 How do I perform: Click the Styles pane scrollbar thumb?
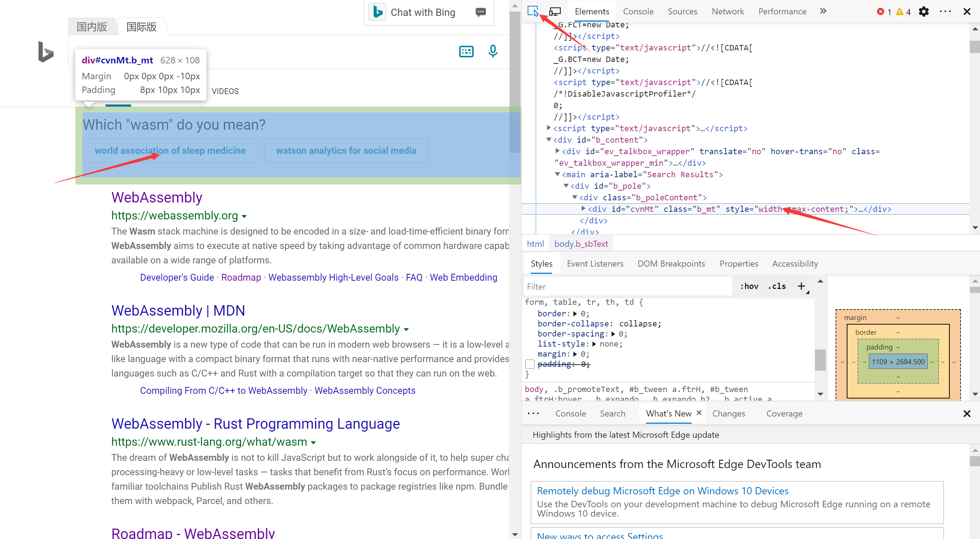pos(820,360)
